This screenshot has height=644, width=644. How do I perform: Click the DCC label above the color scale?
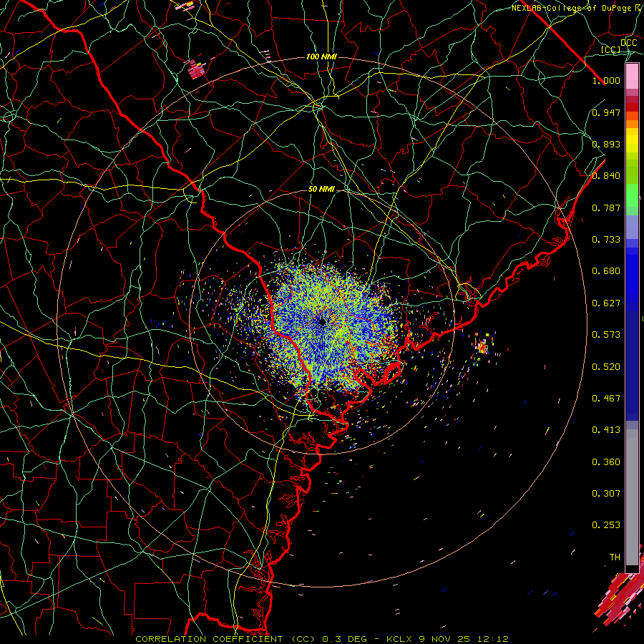click(628, 43)
